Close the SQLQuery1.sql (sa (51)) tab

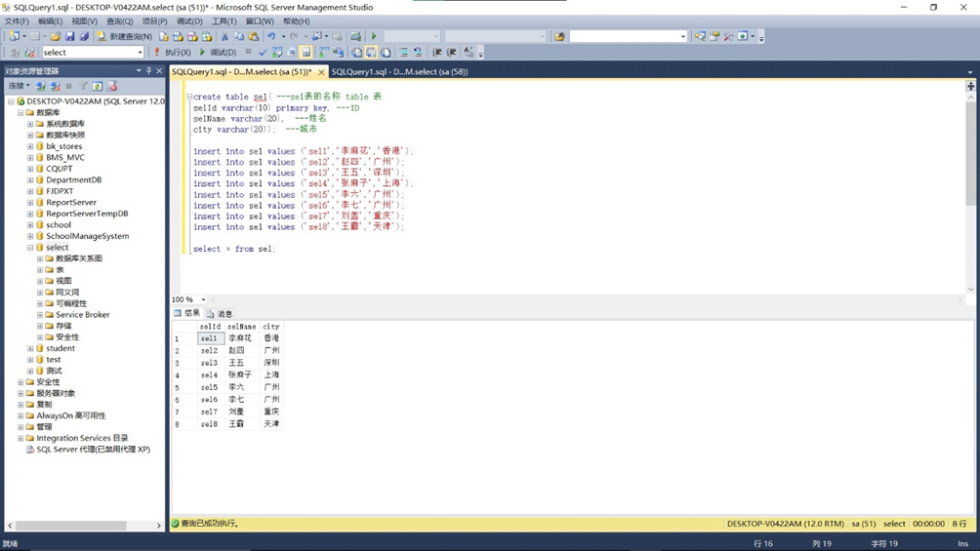(x=321, y=72)
